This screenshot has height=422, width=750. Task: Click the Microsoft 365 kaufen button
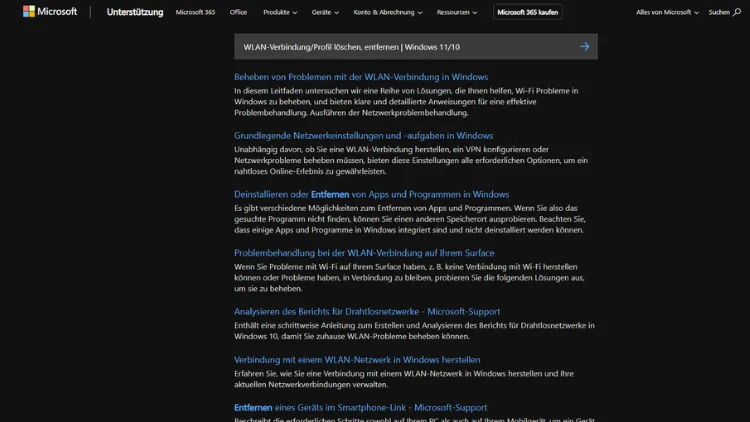tap(528, 12)
